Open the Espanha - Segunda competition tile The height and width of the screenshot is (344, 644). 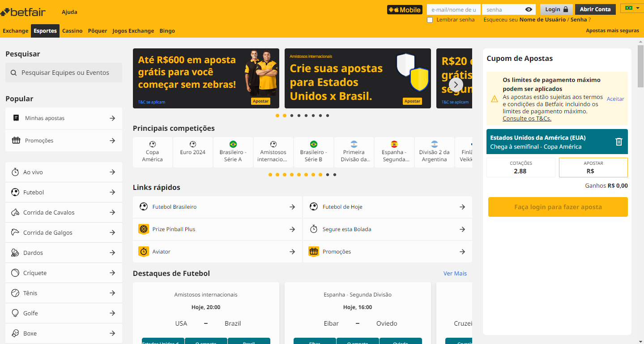coord(394,152)
